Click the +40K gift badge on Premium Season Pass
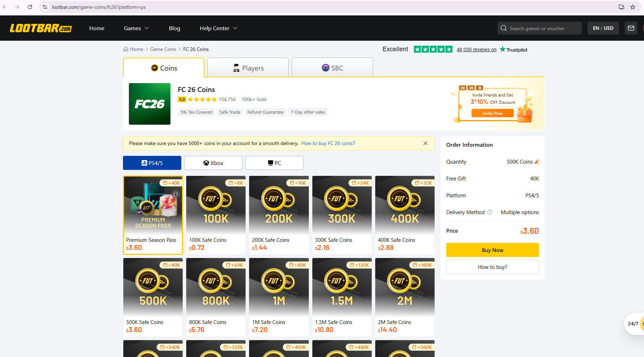Image resolution: width=644 pixels, height=357 pixels. (171, 183)
